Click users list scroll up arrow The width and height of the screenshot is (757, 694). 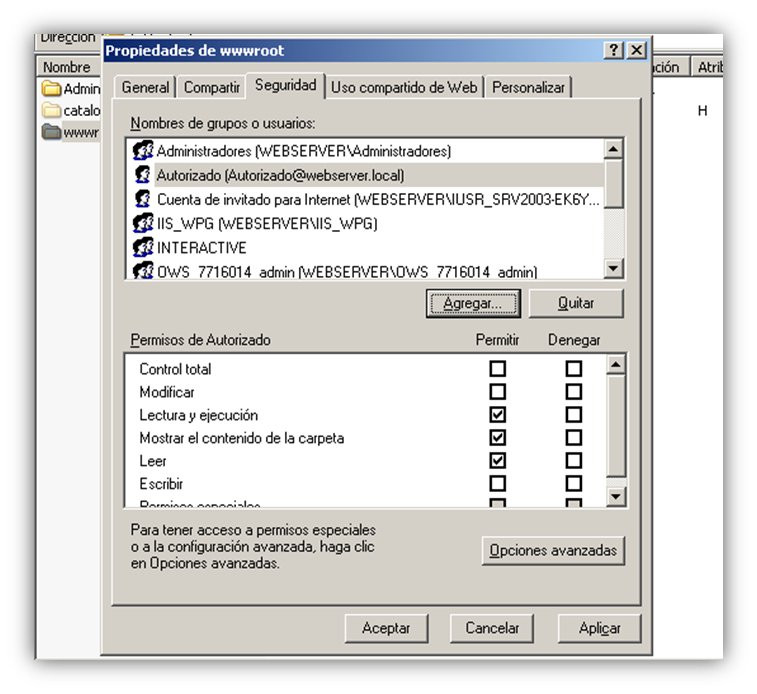[614, 149]
